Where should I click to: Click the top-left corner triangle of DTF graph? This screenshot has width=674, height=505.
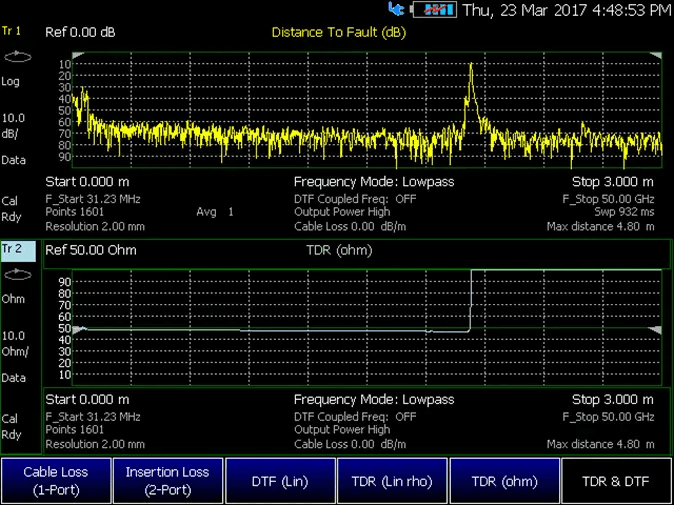(x=79, y=55)
